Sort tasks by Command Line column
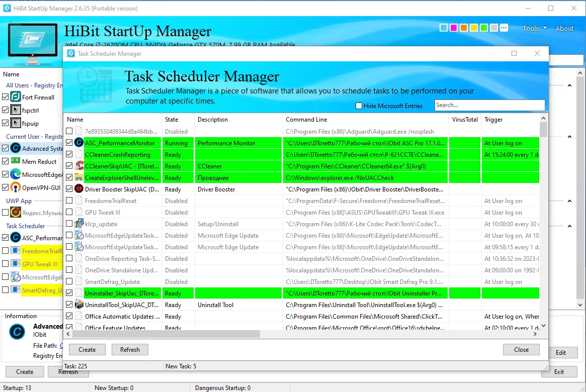 pos(365,120)
